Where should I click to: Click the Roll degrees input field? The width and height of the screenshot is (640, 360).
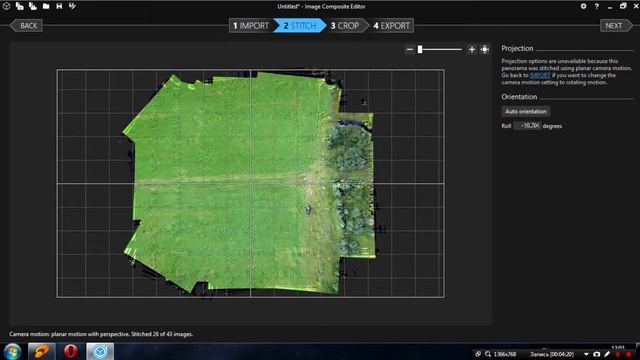coord(527,126)
